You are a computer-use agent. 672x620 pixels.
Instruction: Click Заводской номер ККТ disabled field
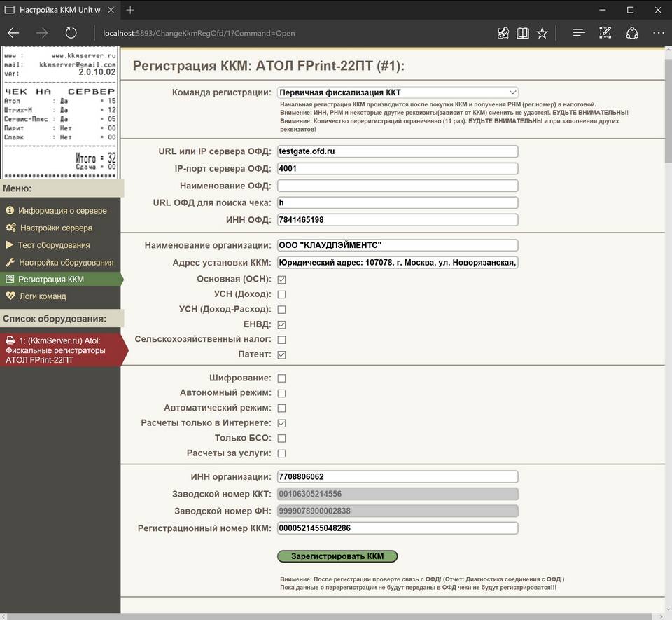coord(398,494)
